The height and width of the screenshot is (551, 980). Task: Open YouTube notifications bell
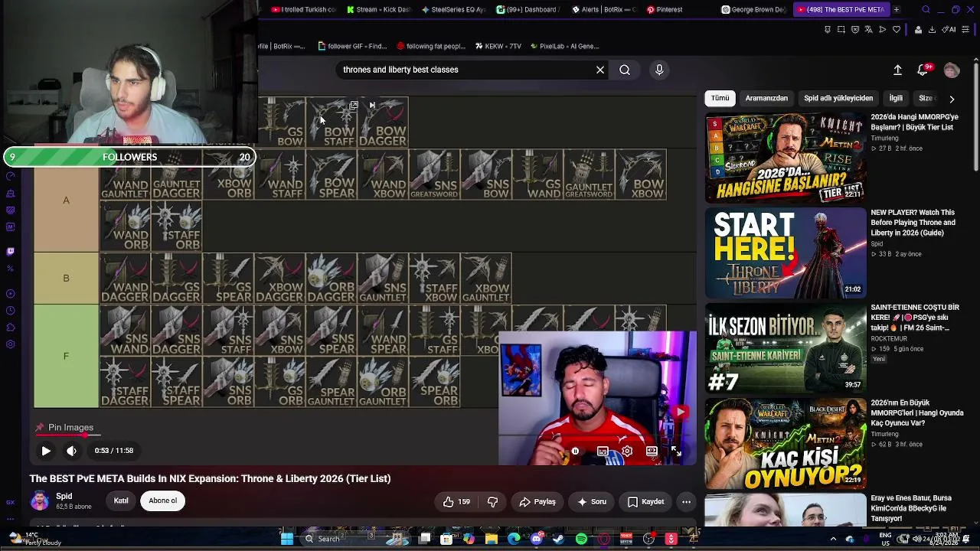pos(923,70)
